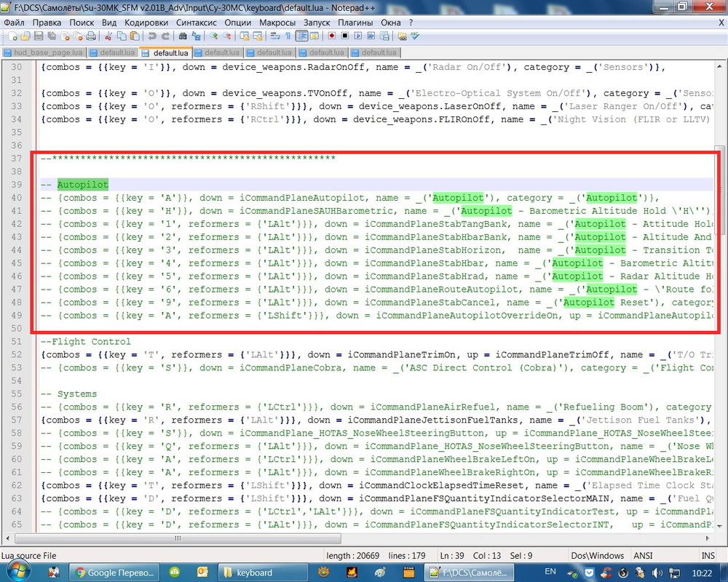728x582 pixels.
Task: Start macro recording with red dot icon
Action: click(331, 36)
